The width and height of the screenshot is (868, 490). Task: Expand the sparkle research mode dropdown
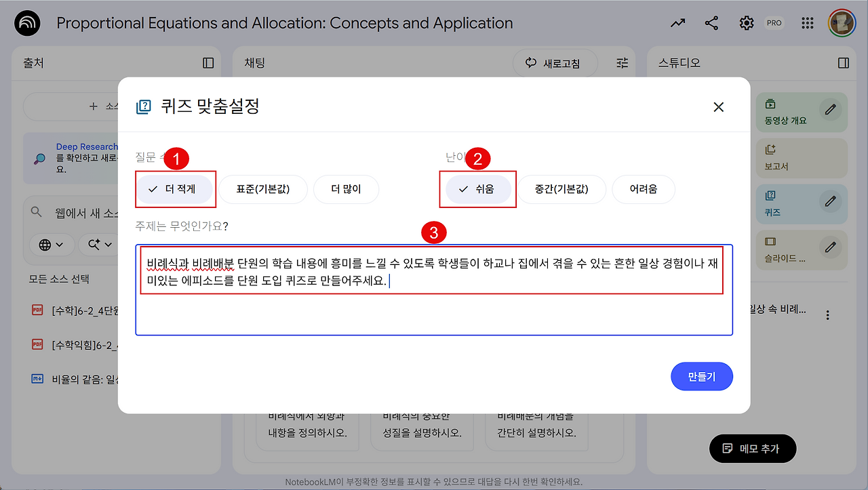point(99,245)
